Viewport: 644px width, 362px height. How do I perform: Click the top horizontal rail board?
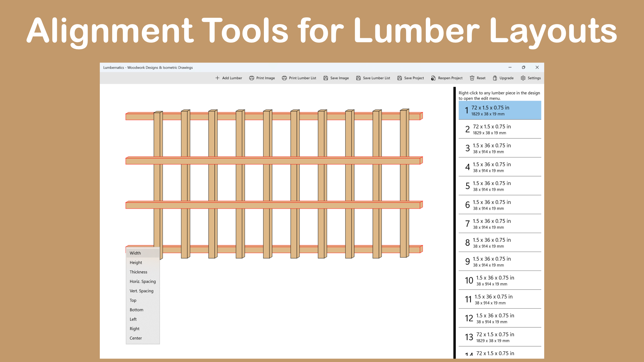[140, 117]
